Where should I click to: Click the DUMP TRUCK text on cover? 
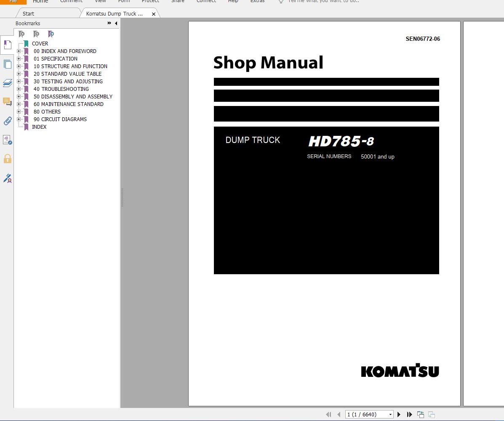coord(253,140)
